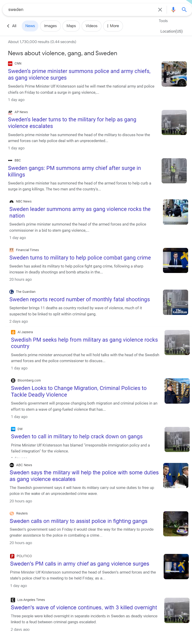
Task: Open NBC headline 'Sweden leader summons army'
Action: (80, 212)
